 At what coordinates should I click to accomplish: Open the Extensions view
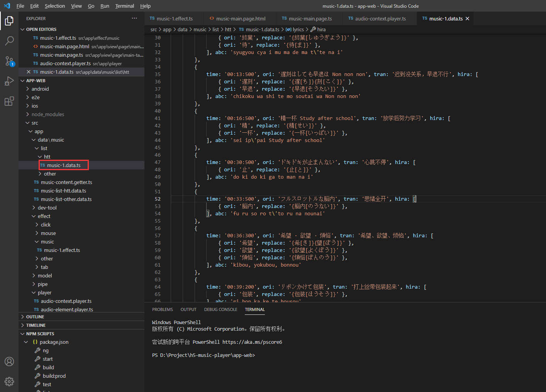tap(9, 101)
